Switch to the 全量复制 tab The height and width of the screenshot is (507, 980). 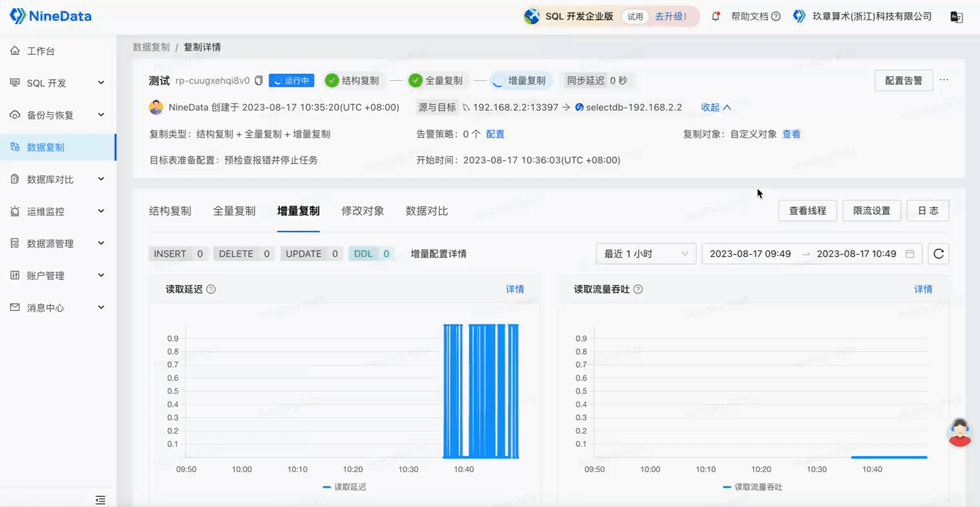click(234, 211)
